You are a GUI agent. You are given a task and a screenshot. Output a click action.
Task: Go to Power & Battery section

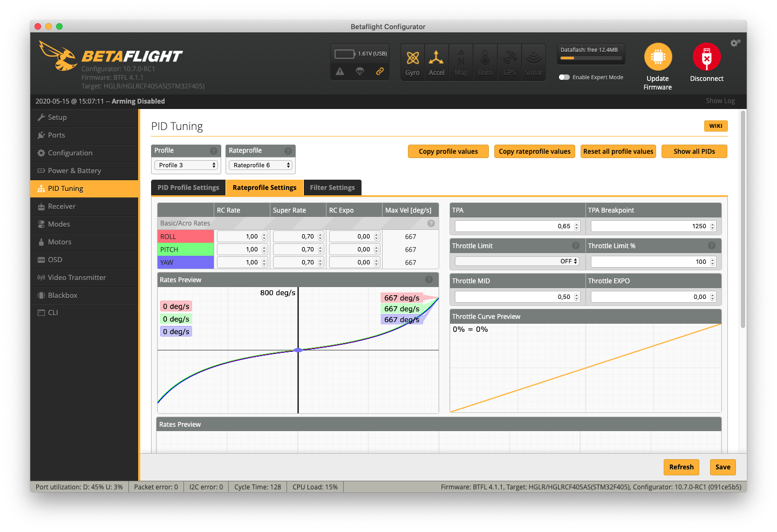(84, 170)
